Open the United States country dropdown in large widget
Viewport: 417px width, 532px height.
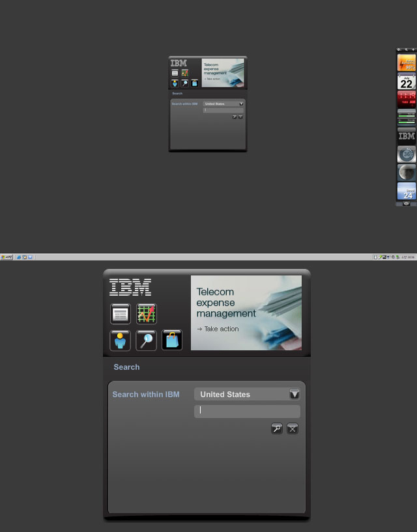[247, 394]
